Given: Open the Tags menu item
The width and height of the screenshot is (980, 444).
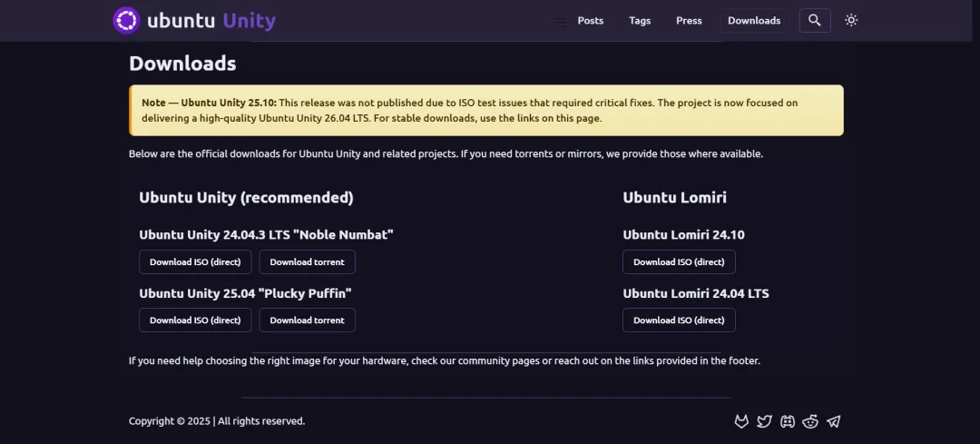Looking at the screenshot, I should (640, 21).
